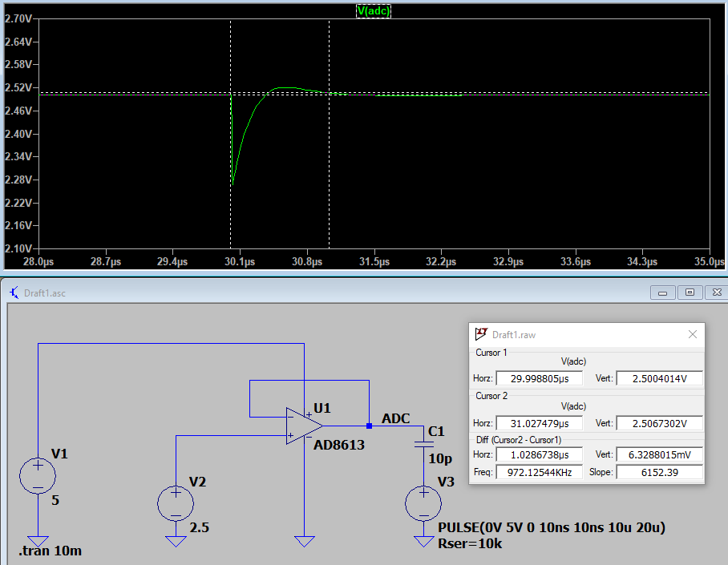The width and height of the screenshot is (728, 565).
Task: Click the Freq field 972.12544KHz
Action: click(539, 472)
